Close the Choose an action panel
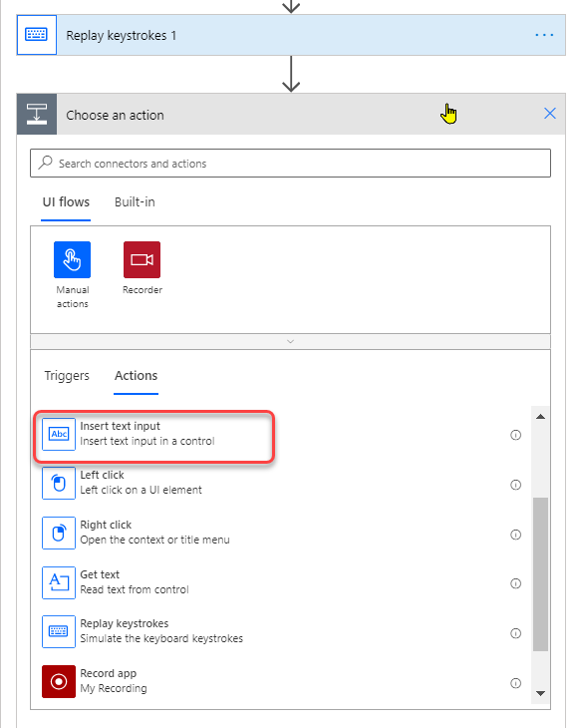This screenshot has width=576, height=728. (x=550, y=114)
